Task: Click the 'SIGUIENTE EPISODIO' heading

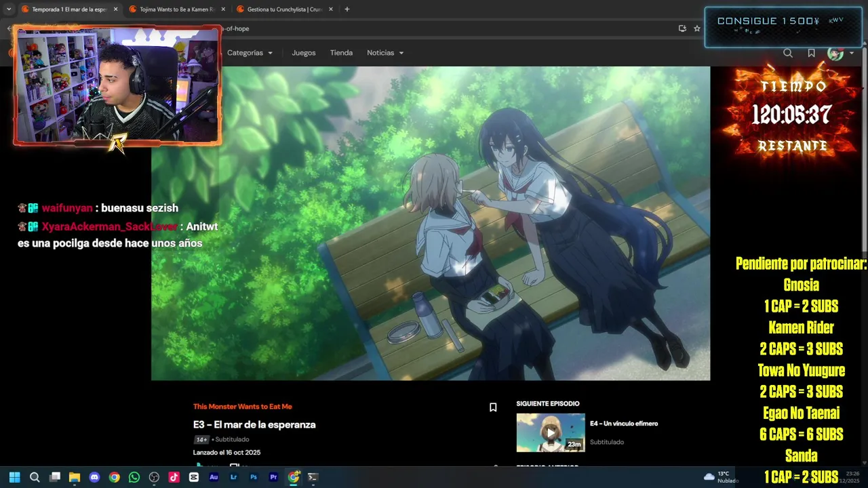Action: 548,404
